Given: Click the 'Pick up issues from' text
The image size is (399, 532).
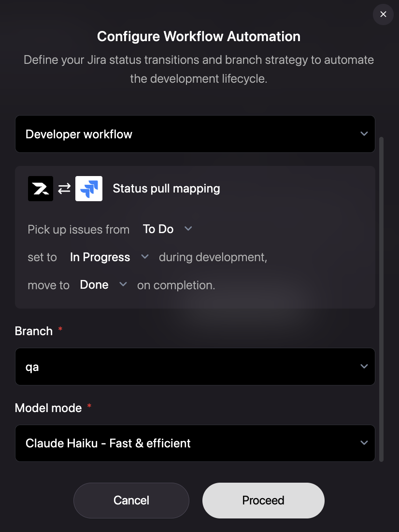Looking at the screenshot, I should tap(79, 230).
